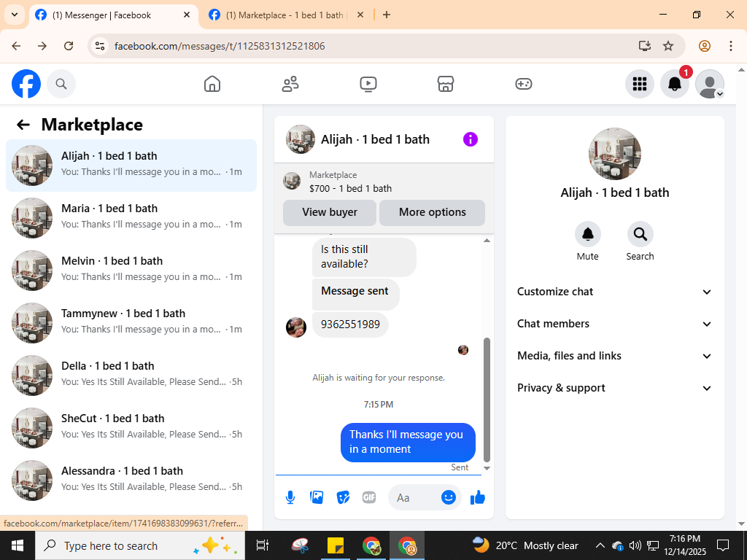This screenshot has width=747, height=560.
Task: Select the Alijah conversation in list
Action: (x=131, y=166)
